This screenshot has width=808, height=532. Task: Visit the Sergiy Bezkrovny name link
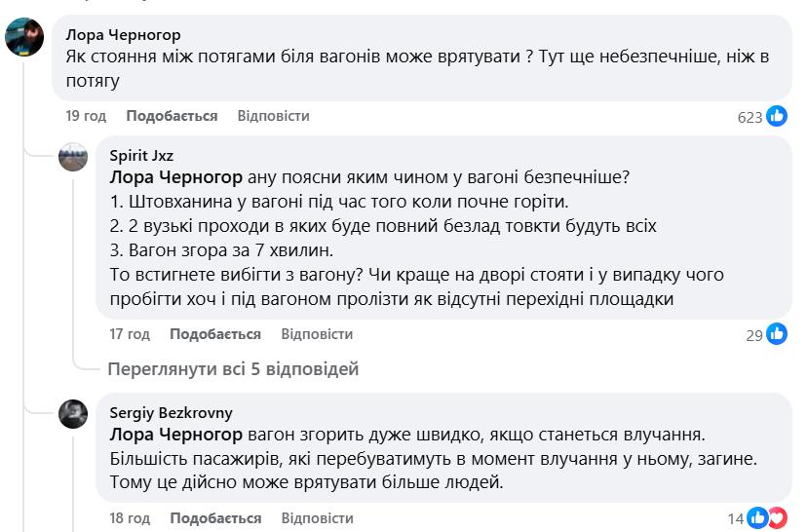pos(171,412)
